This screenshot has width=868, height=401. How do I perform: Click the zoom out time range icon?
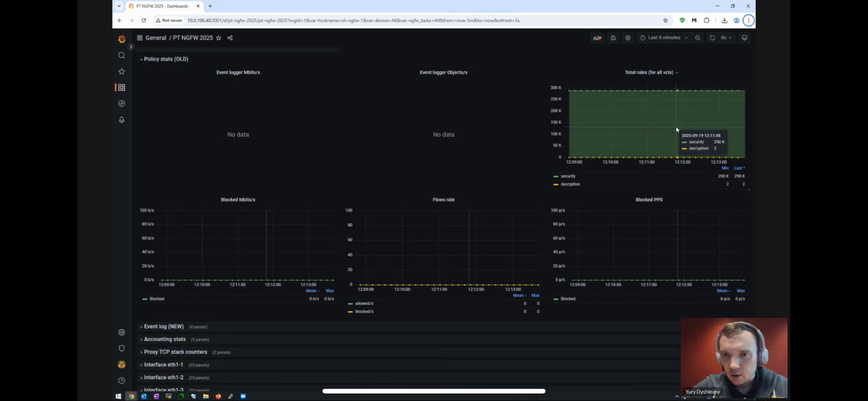tap(698, 38)
